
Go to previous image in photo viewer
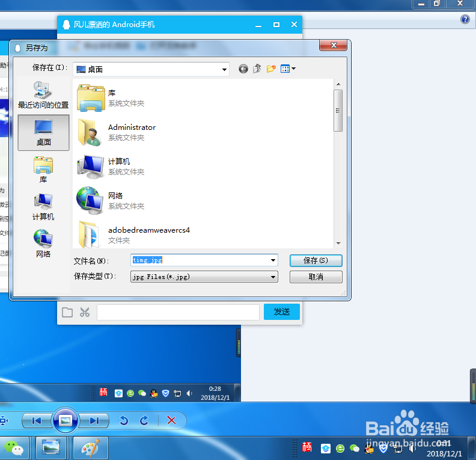(37, 420)
